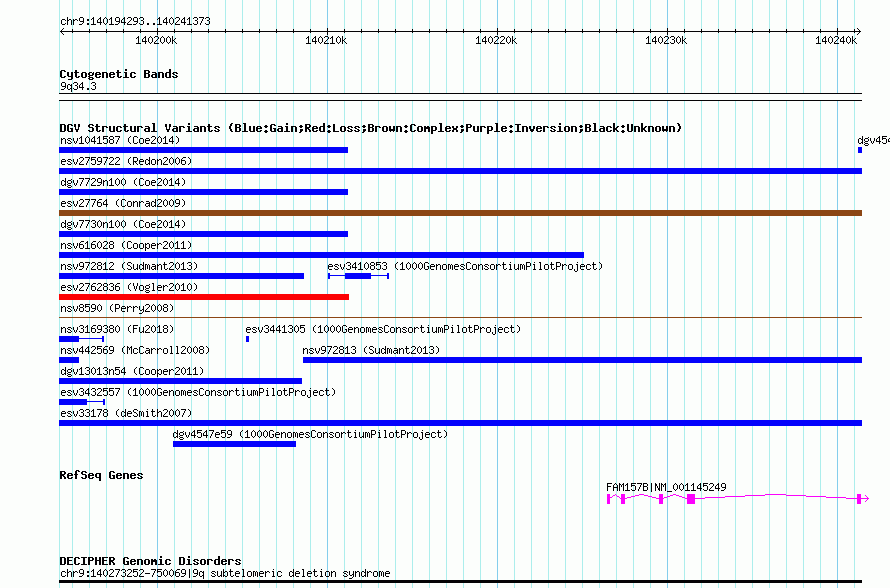Click the brown complex bar for esv27764
The image size is (890, 588).
click(x=460, y=213)
